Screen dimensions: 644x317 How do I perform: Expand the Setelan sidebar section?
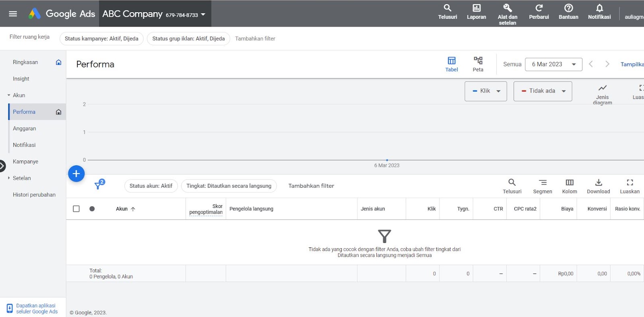tap(22, 178)
